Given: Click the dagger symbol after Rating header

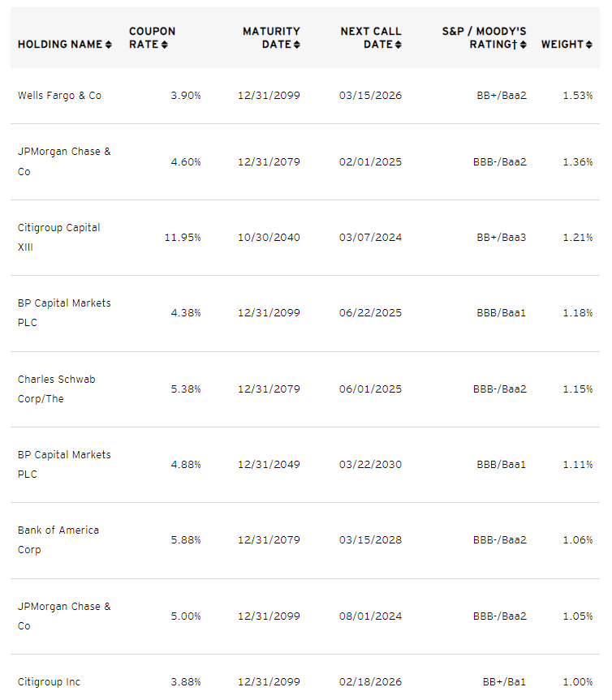Looking at the screenshot, I should (x=514, y=45).
